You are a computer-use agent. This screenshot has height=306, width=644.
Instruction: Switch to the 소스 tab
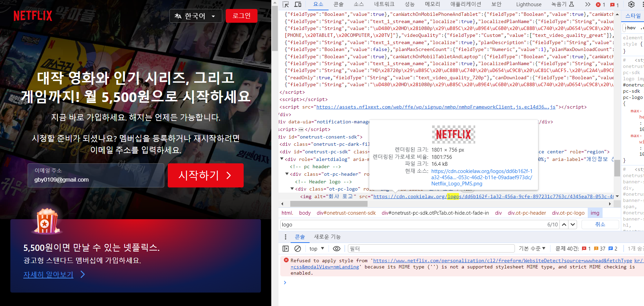click(x=359, y=4)
